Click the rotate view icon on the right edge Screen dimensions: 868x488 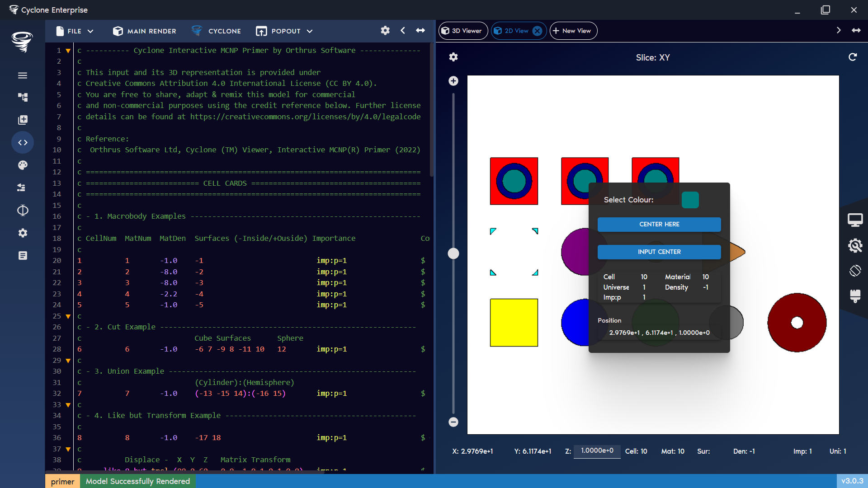(x=855, y=271)
